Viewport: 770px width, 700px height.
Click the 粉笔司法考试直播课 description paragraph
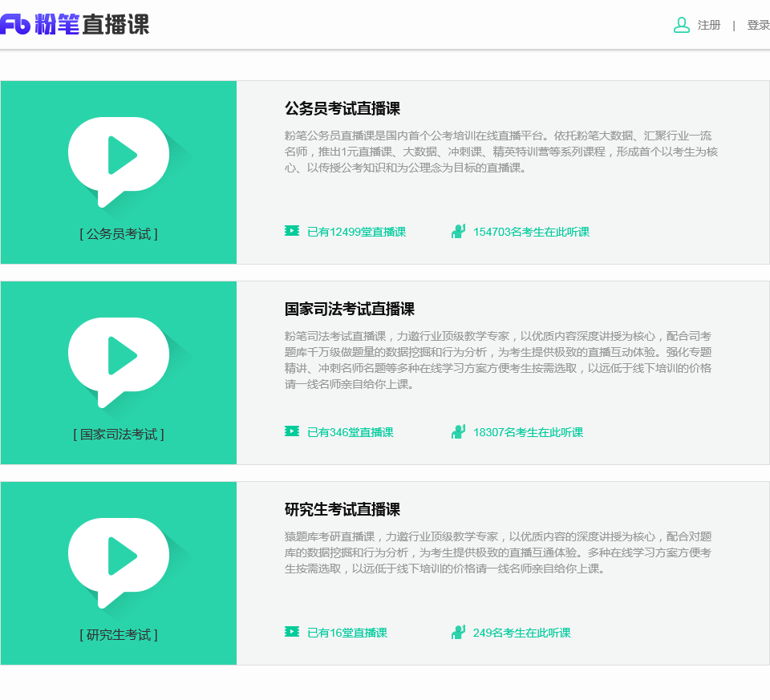(498, 360)
